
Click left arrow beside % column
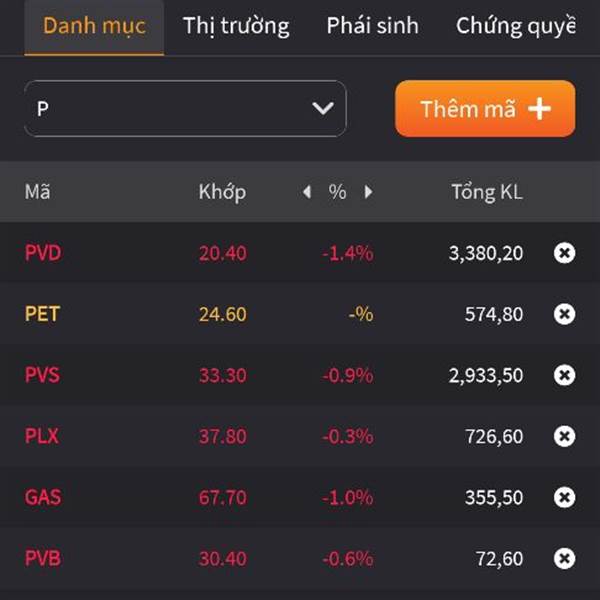tap(307, 192)
